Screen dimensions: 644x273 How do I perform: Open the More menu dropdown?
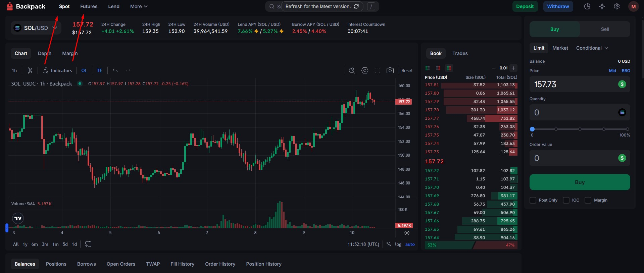(x=139, y=6)
